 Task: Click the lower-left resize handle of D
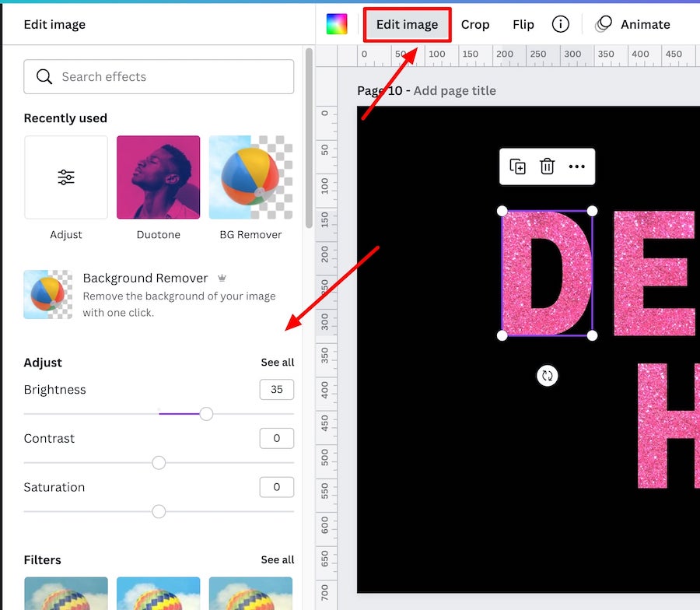click(x=502, y=336)
